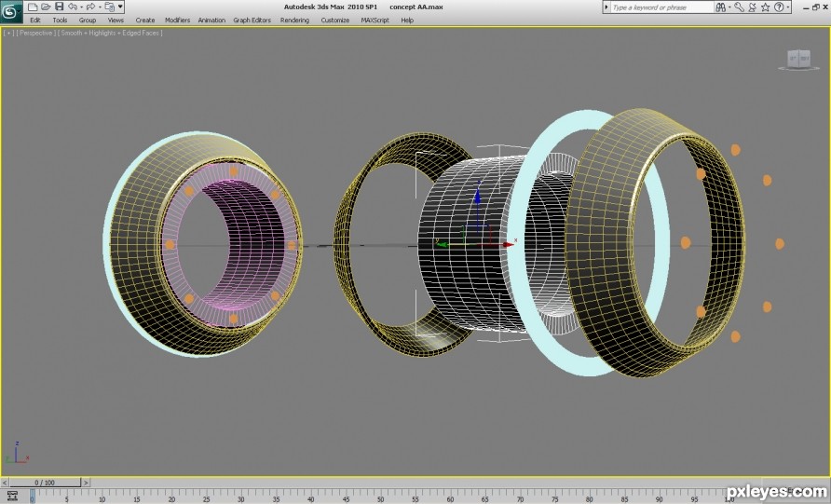Click the Project Folder icon
The image size is (831, 504).
110,7
